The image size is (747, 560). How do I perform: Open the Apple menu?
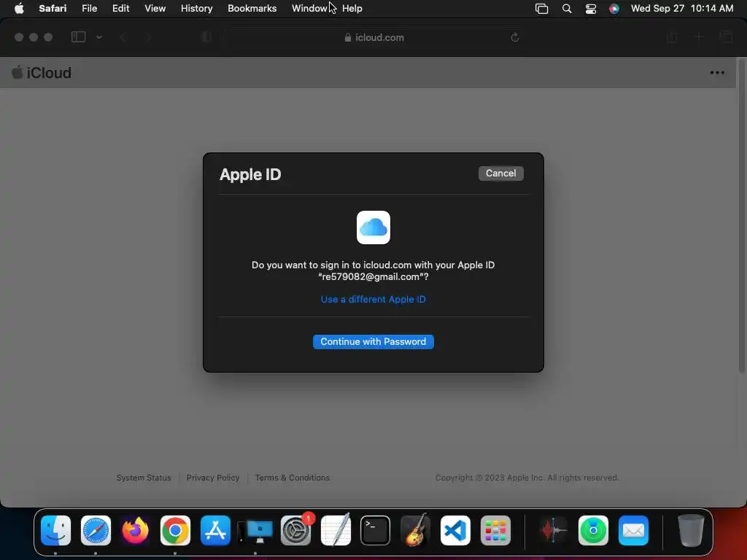[19, 9]
